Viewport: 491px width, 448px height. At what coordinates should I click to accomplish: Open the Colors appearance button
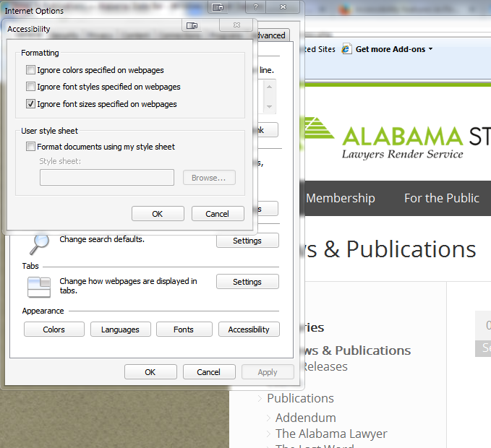click(54, 329)
